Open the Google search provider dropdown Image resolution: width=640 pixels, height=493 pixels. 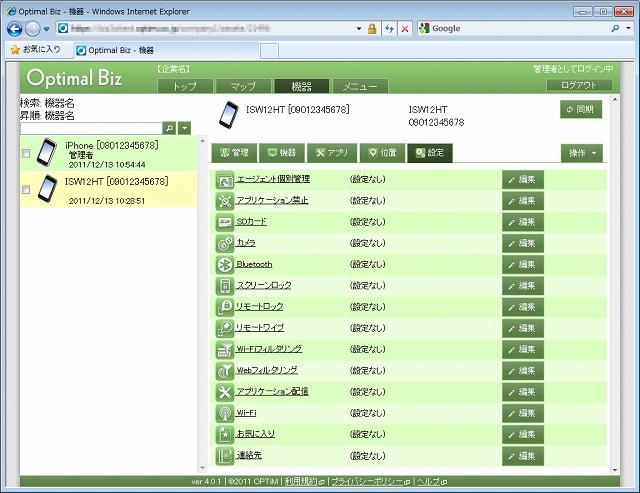point(628,28)
